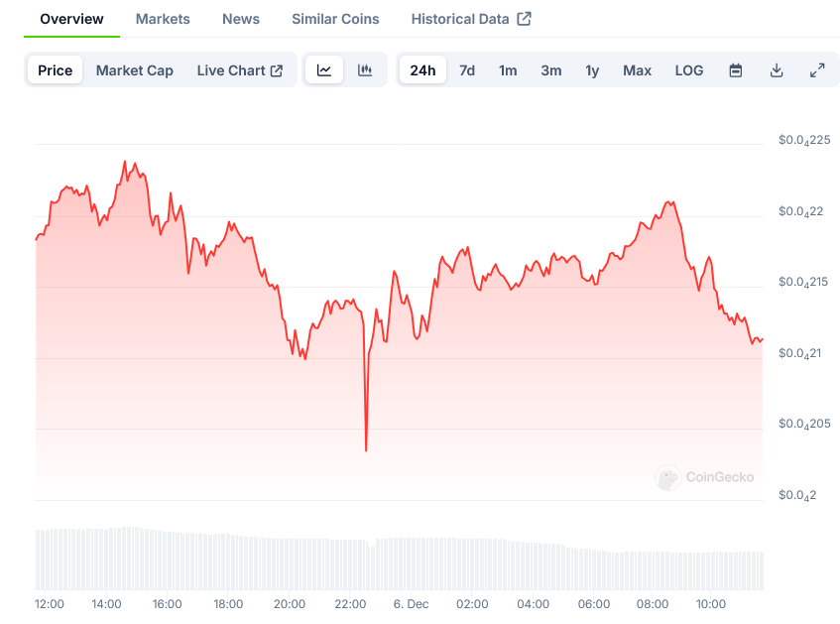Open the Markets tab
Screen dimensions: 840x624
(163, 19)
